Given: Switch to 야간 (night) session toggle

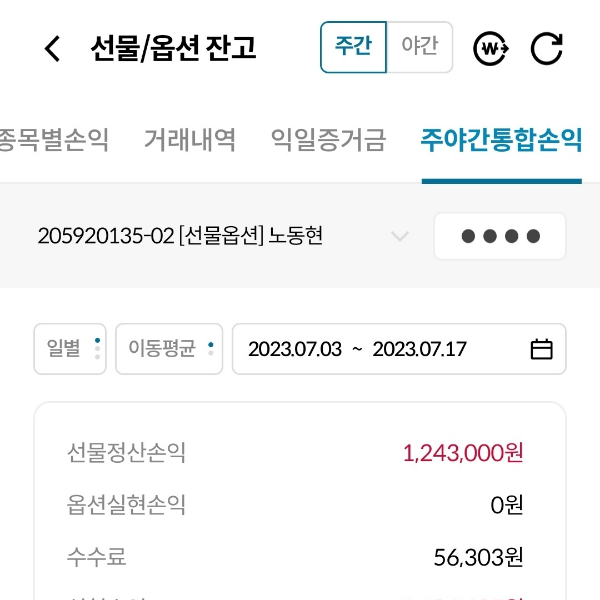Looking at the screenshot, I should (419, 47).
